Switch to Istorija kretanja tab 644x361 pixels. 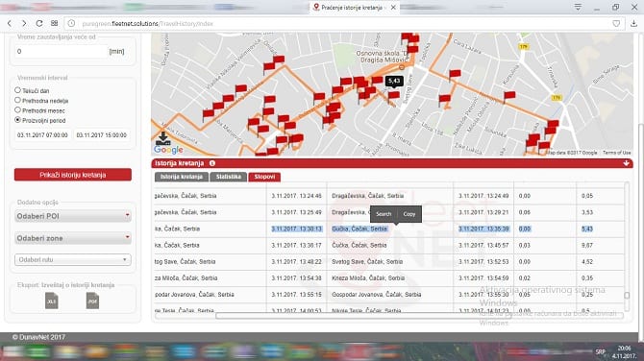click(181, 177)
